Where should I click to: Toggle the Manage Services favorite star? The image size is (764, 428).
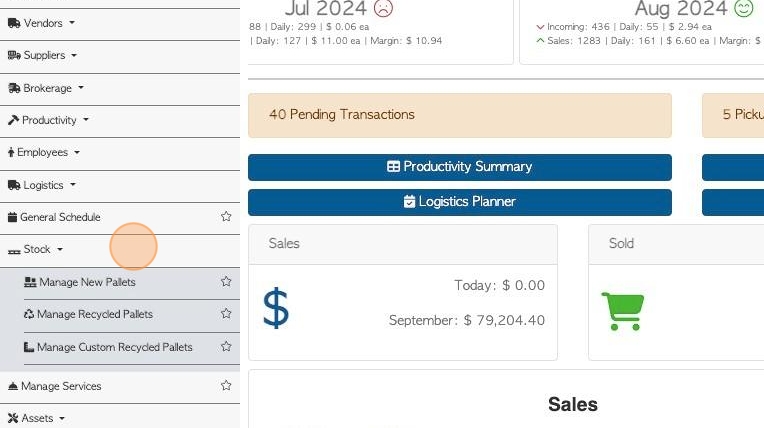(226, 386)
